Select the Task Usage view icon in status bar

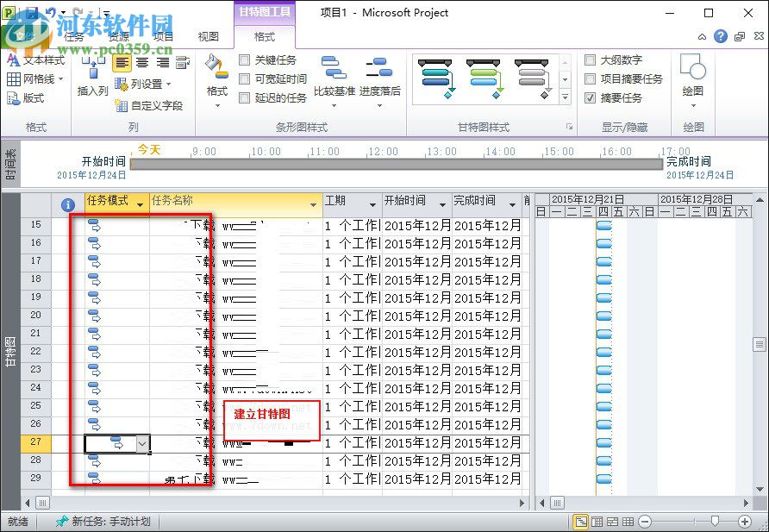click(597, 521)
